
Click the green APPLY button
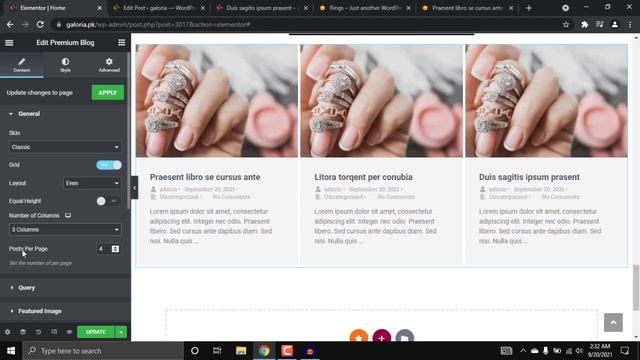107,93
